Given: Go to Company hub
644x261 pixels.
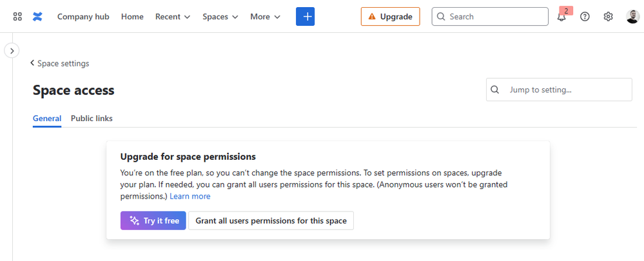Looking at the screenshot, I should pyautogui.click(x=83, y=17).
